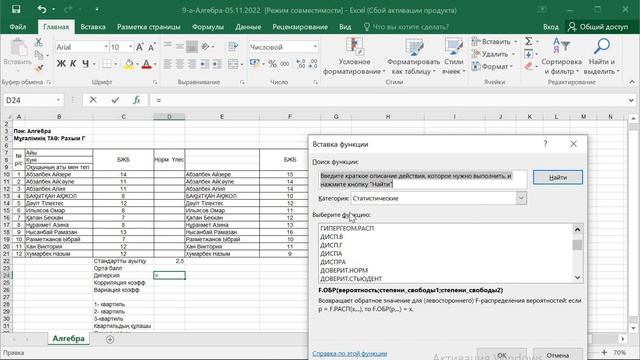Switch to the Формулы tab
The height and width of the screenshot is (360, 640).
[208, 27]
